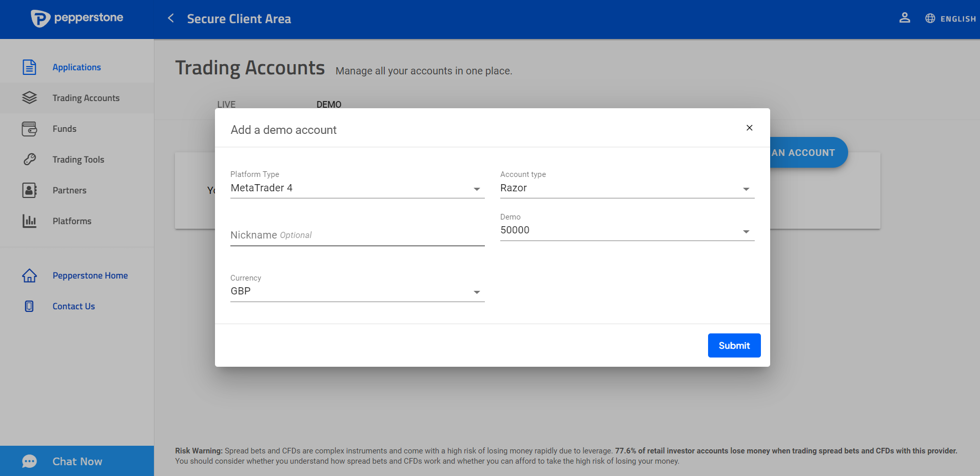Screen dimensions: 980x476
Task: Switch to the LIVE tab
Action: [226, 104]
